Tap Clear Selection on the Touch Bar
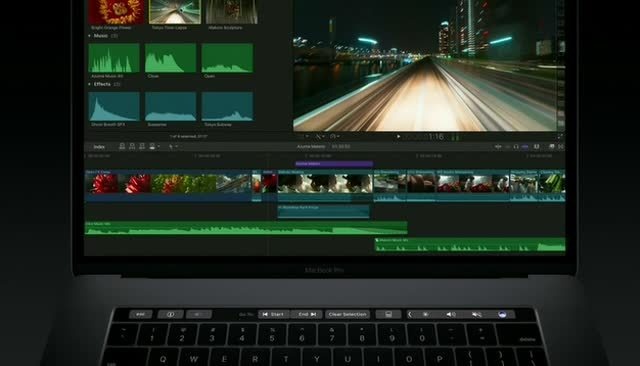Viewport: 640px width, 366px height. [347, 314]
